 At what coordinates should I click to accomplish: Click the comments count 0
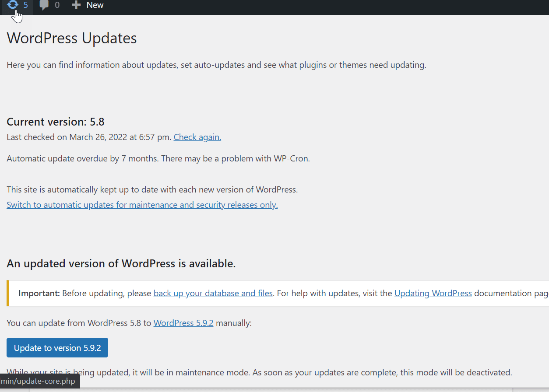click(x=57, y=5)
